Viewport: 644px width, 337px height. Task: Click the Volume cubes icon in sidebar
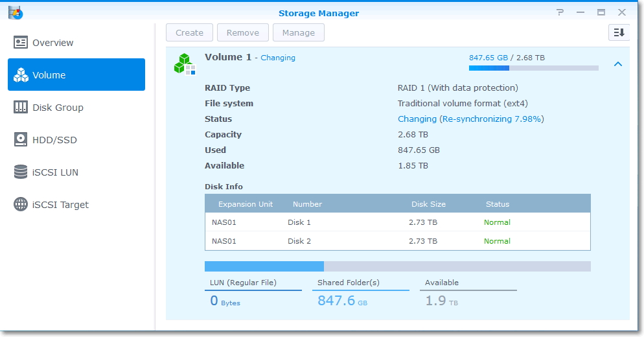[x=21, y=75]
